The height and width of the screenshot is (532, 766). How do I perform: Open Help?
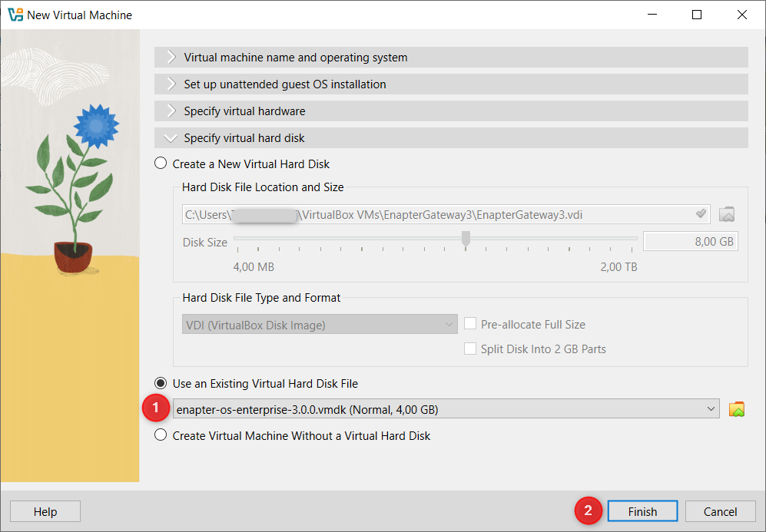[45, 511]
